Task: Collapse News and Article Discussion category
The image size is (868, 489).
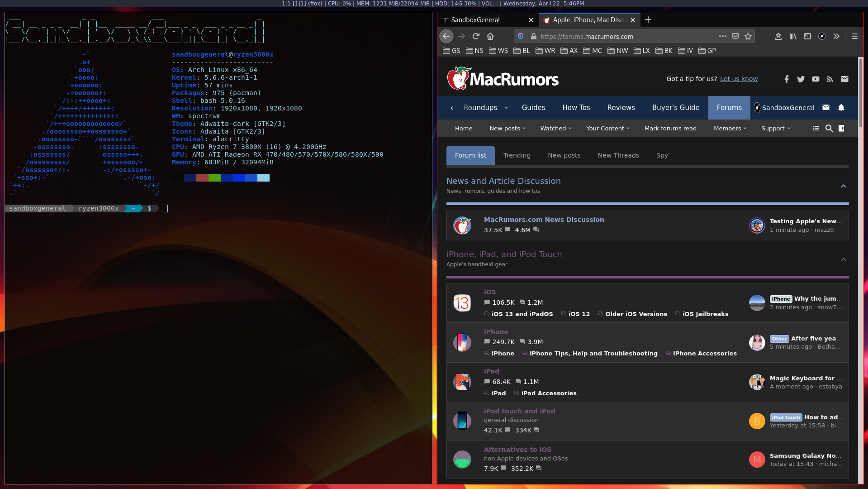Action: tap(843, 186)
